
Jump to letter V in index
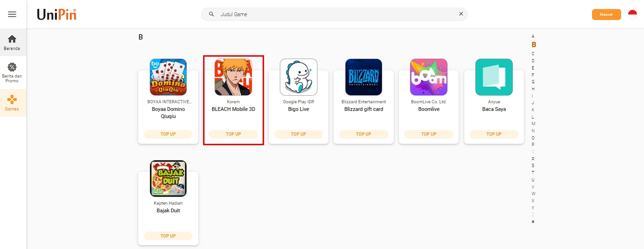533,187
